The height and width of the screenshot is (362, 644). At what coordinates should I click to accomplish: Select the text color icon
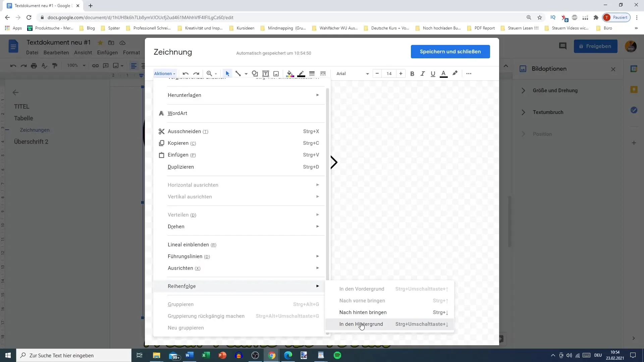point(444,73)
